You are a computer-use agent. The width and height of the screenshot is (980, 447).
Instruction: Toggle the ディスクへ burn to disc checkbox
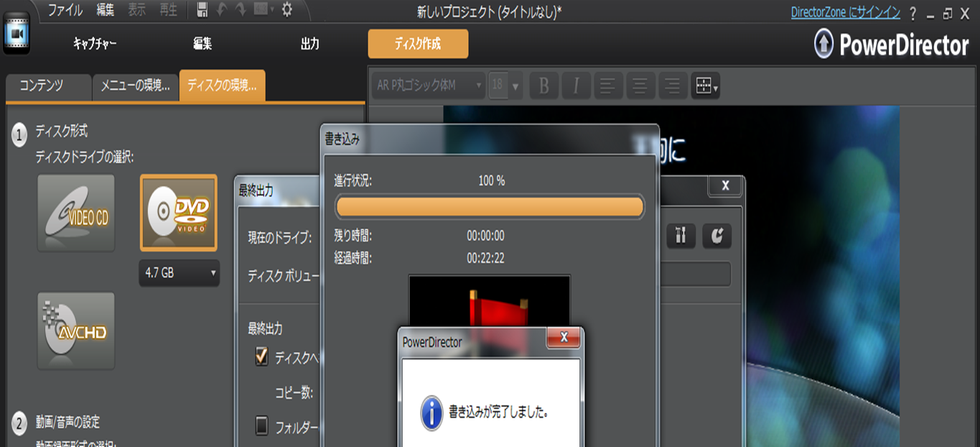point(262,357)
